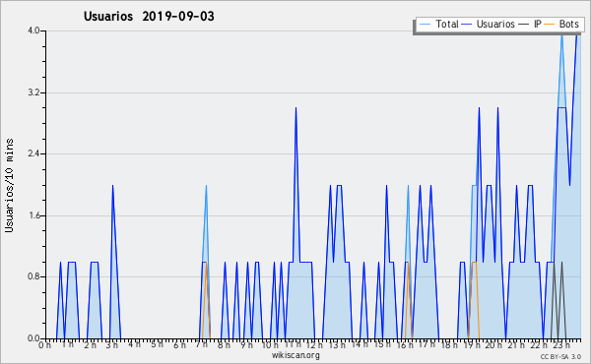Click the y-axis value 1.6
The width and height of the screenshot is (591, 364).
[33, 215]
